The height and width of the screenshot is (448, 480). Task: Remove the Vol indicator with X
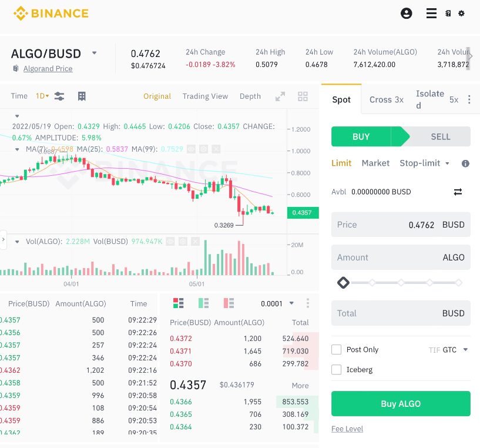195,242
